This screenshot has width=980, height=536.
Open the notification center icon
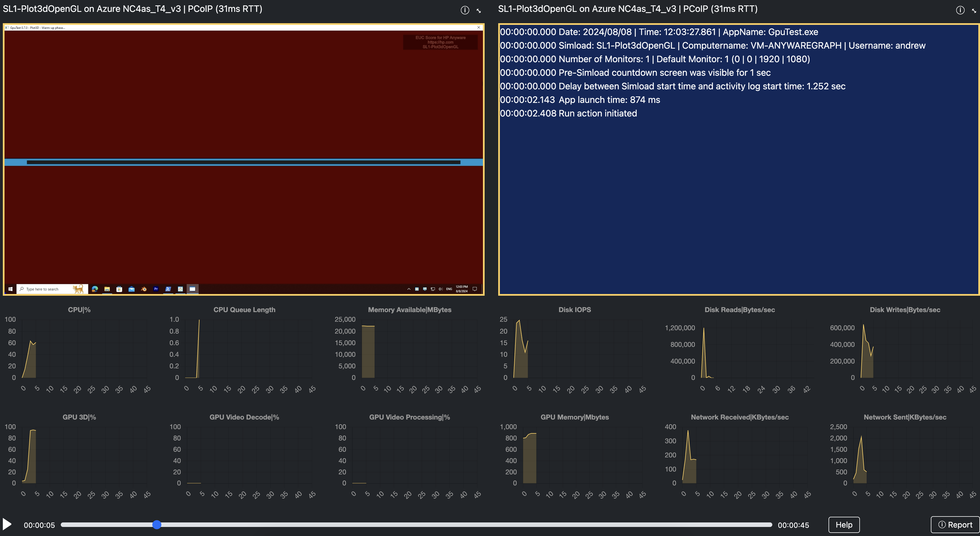(x=474, y=289)
